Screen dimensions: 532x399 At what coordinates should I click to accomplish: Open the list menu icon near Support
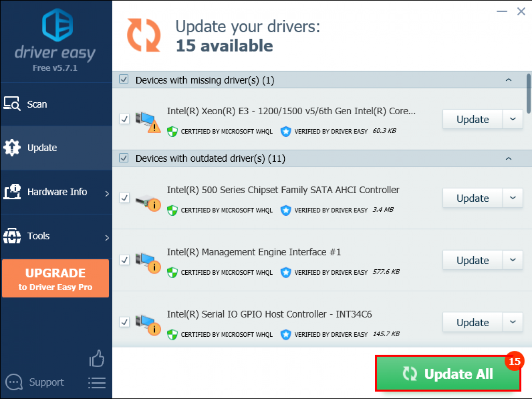point(96,383)
